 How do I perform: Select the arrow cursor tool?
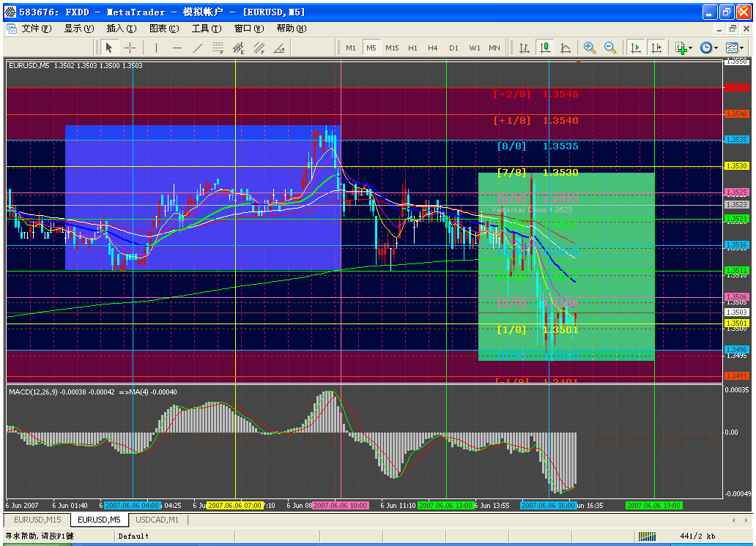click(109, 48)
